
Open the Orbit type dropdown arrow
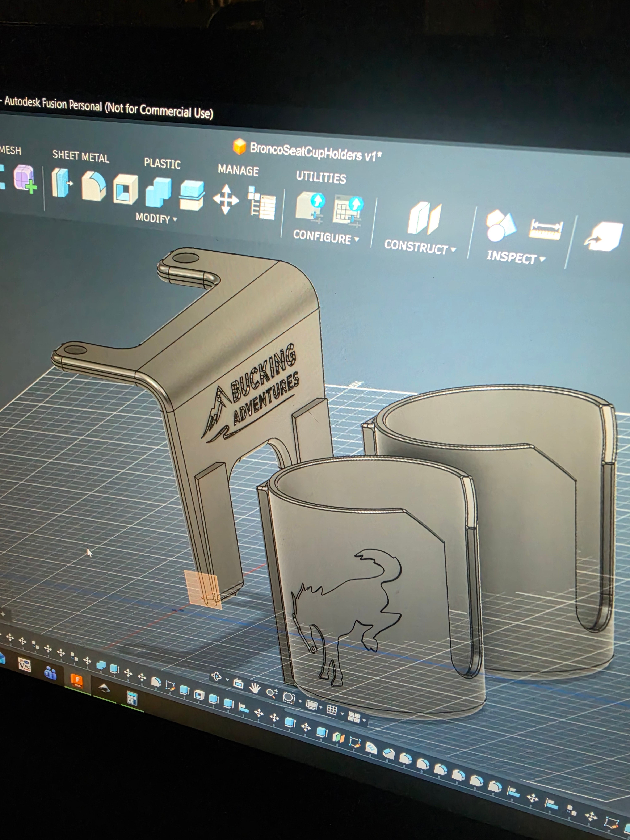tap(227, 680)
